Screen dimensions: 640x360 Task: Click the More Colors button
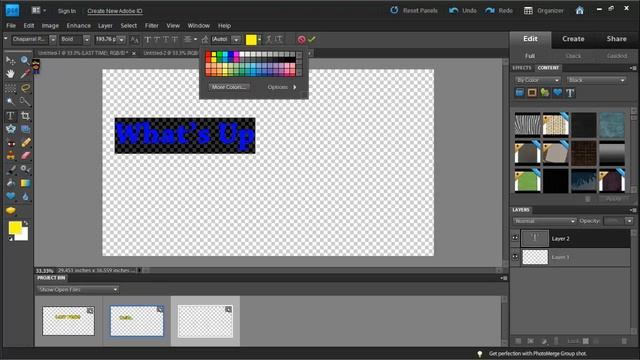[x=229, y=87]
